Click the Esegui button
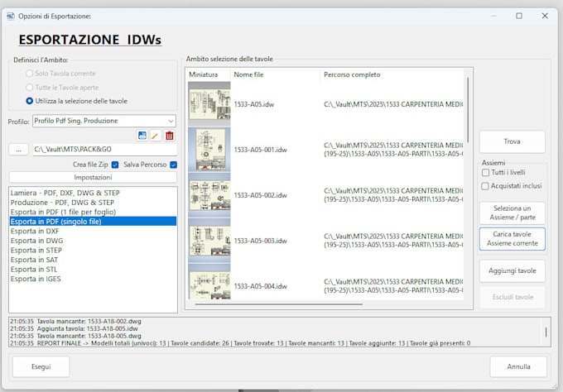Screen dimensions: 563x392 [x=41, y=366]
